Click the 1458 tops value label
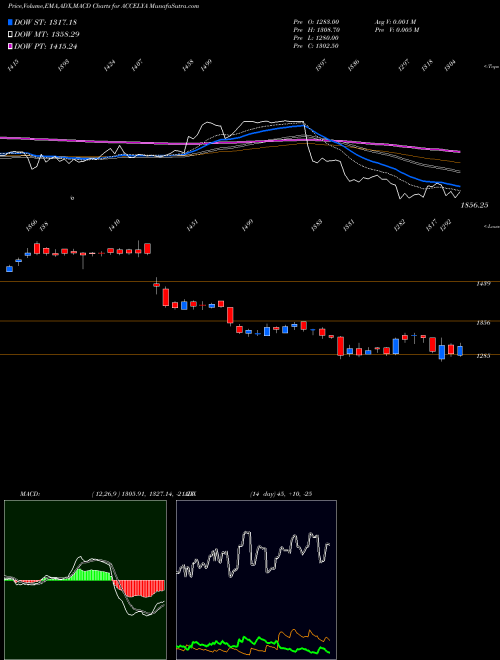 188,66
